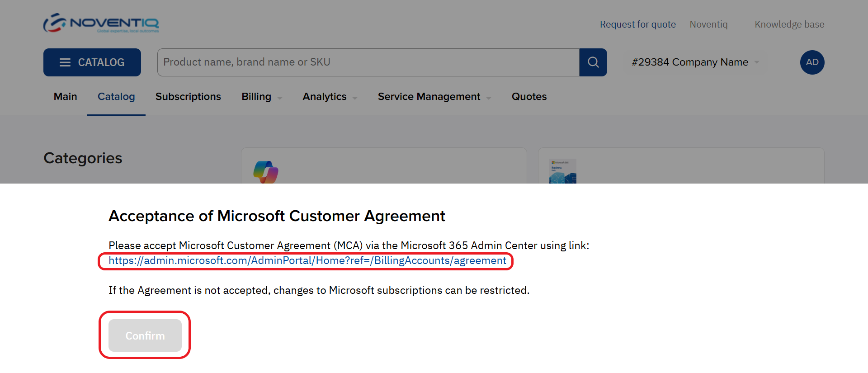This screenshot has width=868, height=373.
Task: Select the Catalog tab
Action: click(116, 97)
